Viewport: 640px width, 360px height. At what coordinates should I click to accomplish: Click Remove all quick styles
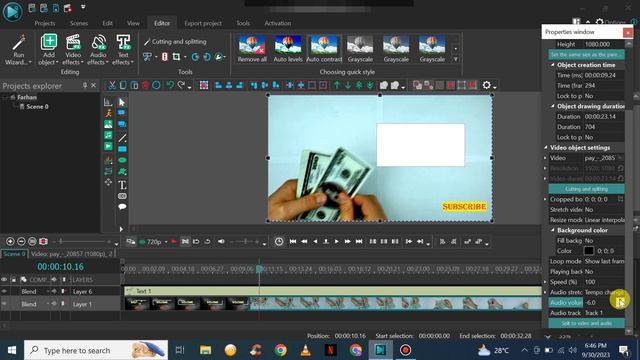252,49
